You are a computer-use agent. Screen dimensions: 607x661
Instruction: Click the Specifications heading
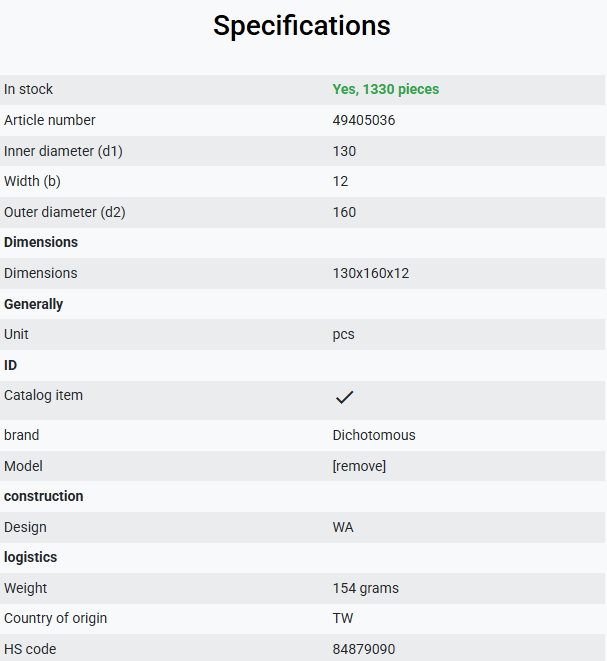(302, 26)
